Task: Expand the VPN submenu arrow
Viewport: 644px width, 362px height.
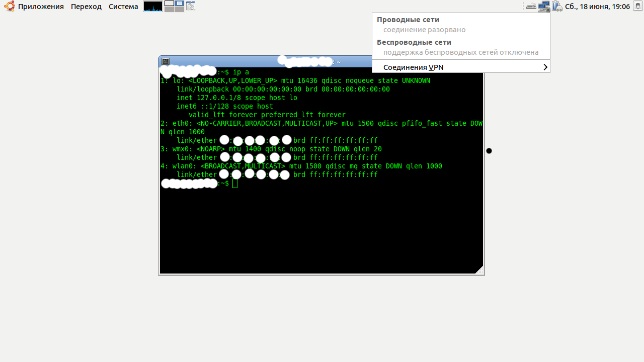Action: coord(545,67)
